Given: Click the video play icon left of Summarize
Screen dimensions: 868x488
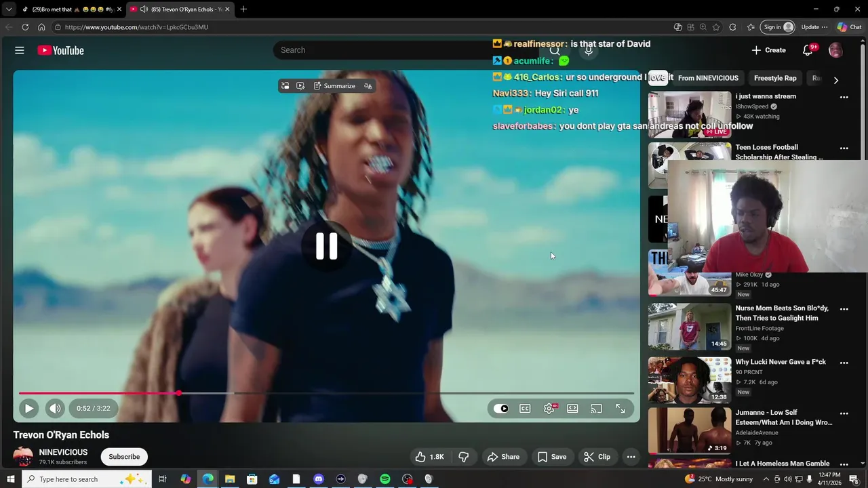Looking at the screenshot, I should (x=300, y=86).
